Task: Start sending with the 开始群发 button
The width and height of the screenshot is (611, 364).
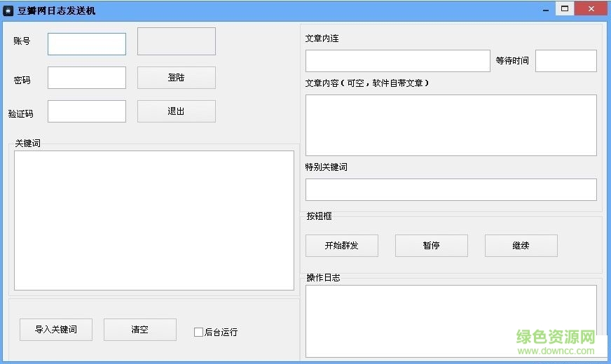Action: (x=342, y=246)
